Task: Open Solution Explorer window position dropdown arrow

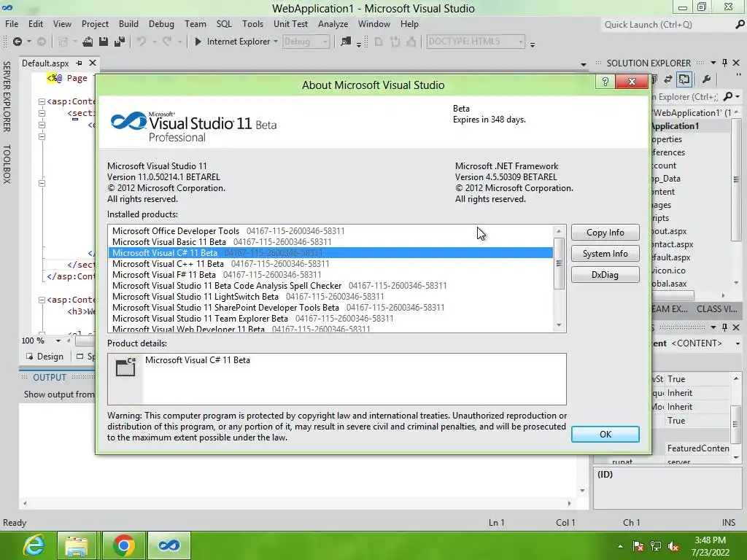Action: [713, 63]
